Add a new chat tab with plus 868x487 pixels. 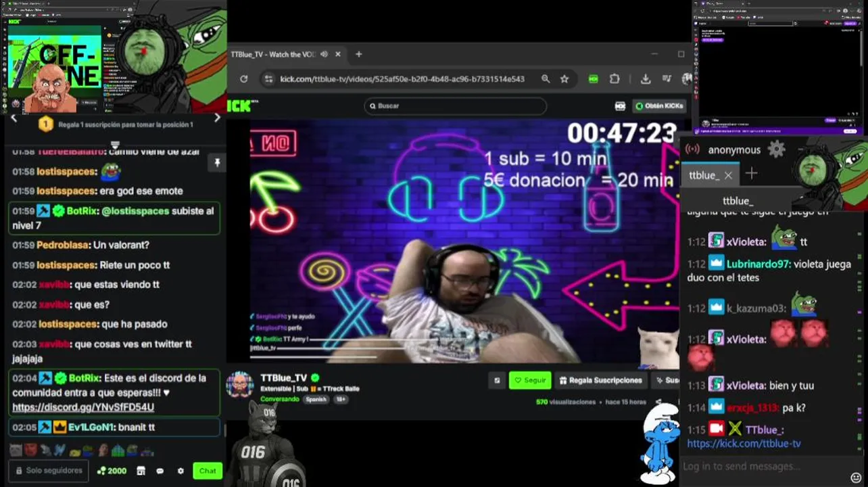tap(751, 174)
